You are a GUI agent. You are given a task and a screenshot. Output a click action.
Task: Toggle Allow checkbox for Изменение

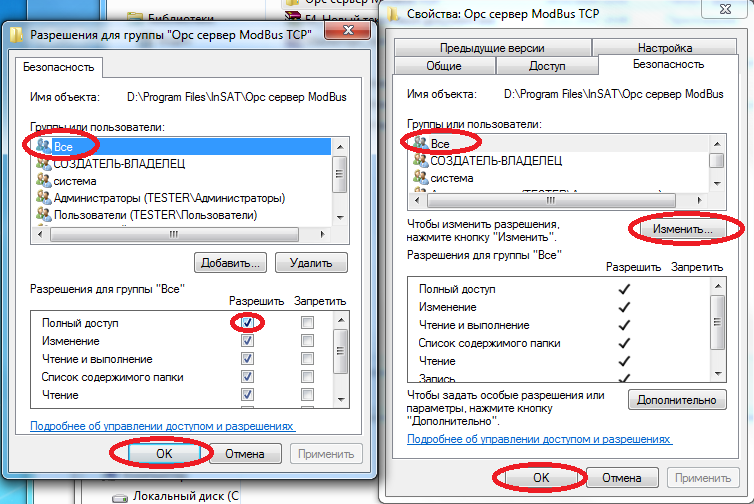point(247,340)
